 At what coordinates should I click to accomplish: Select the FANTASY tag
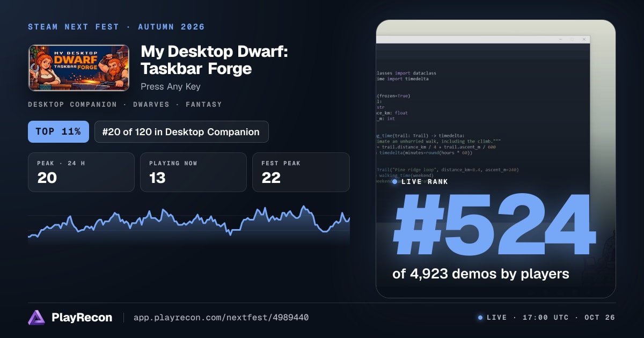pyautogui.click(x=204, y=105)
